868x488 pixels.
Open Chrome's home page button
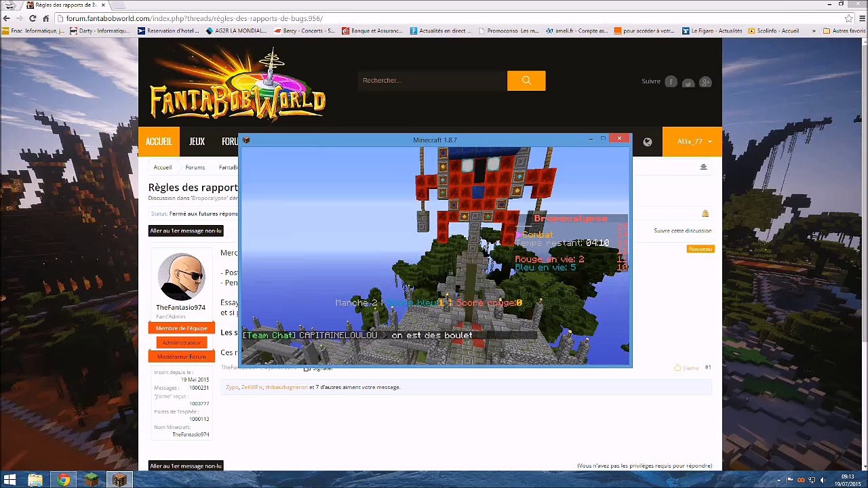(45, 18)
